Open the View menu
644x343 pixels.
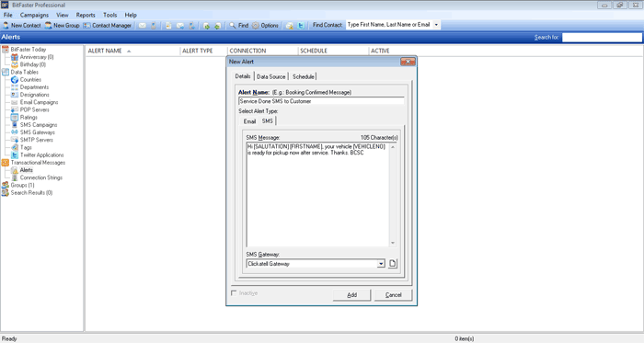pos(63,15)
